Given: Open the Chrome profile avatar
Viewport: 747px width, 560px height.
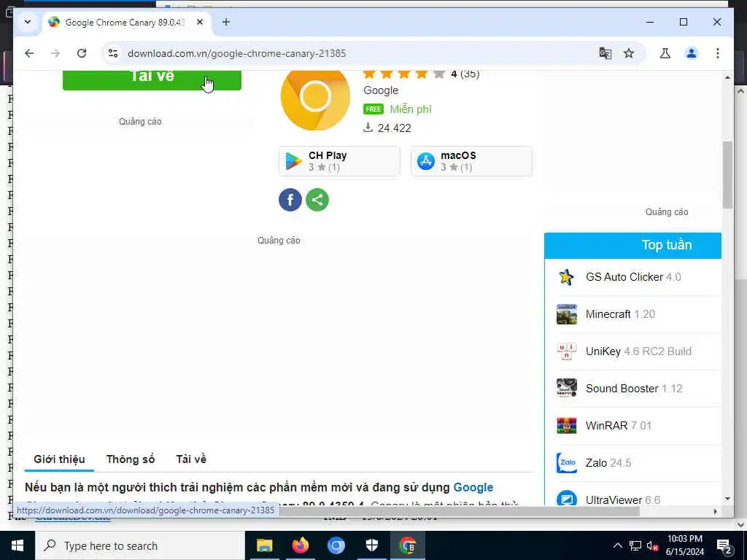Looking at the screenshot, I should (x=692, y=53).
